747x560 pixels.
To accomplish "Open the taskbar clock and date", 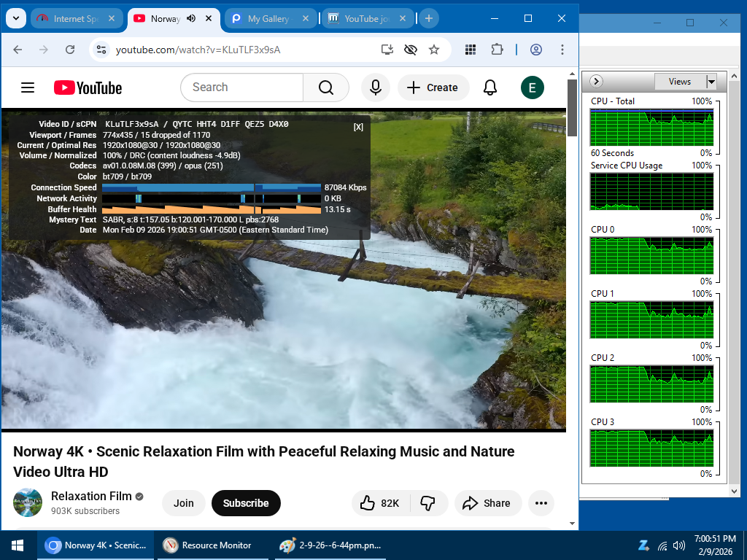I will (x=715, y=545).
